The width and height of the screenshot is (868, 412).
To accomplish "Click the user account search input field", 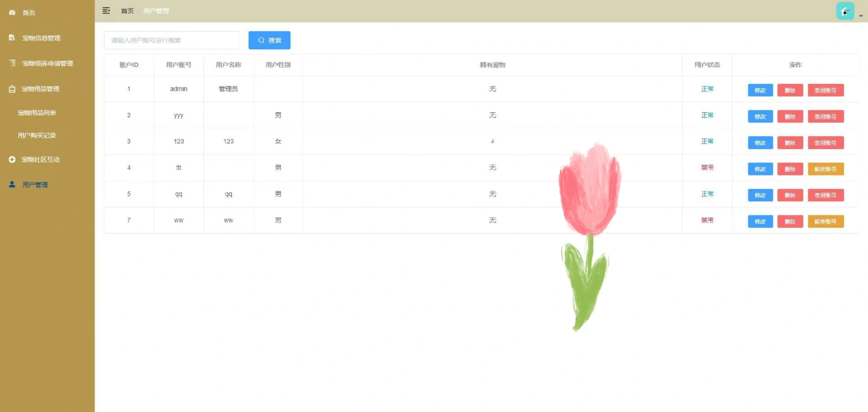I will [172, 40].
